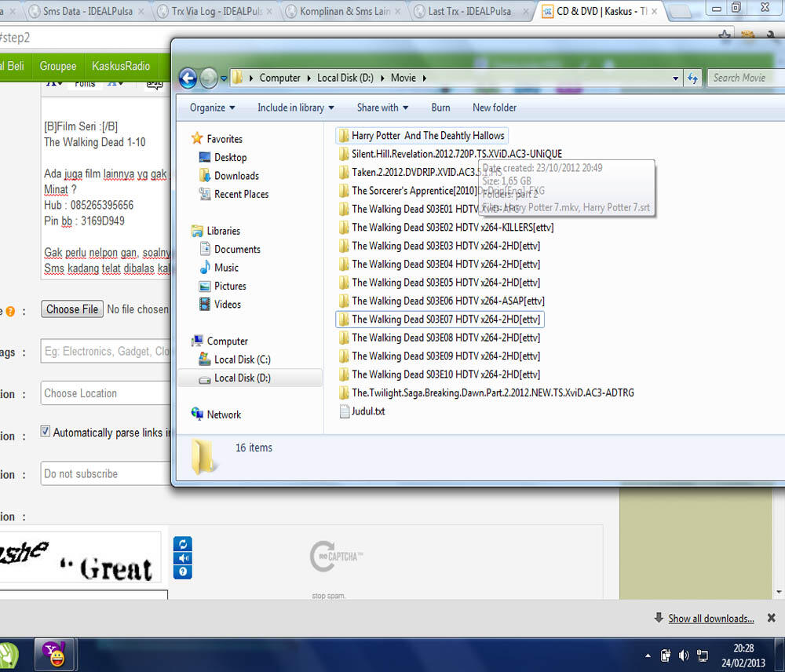Expand the address bar history dropdown
The image size is (785, 672).
675,79
